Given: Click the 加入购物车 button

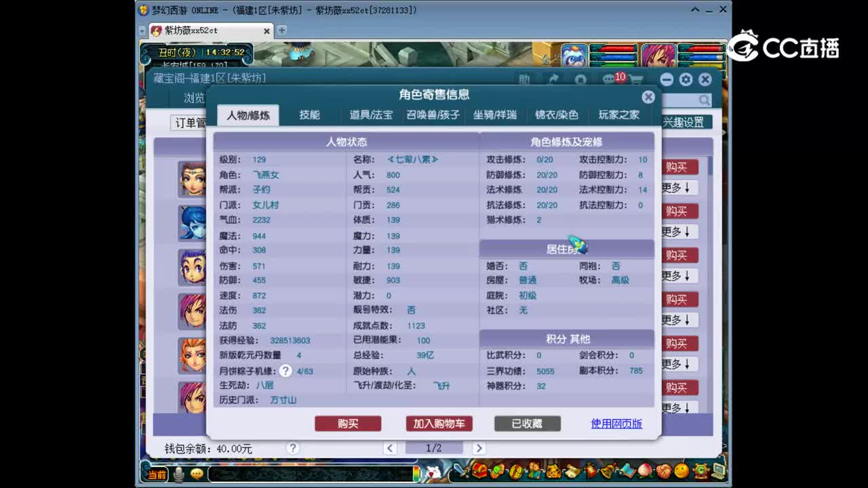Looking at the screenshot, I should 439,424.
